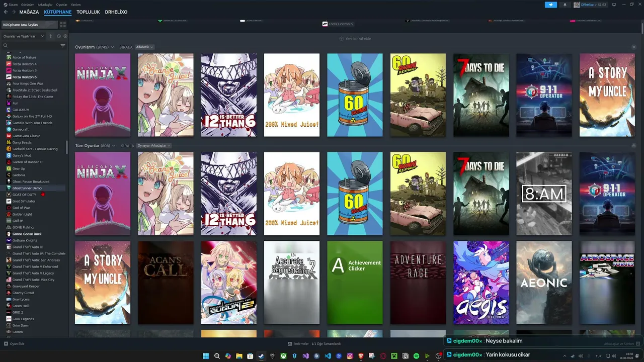Open the Alfabetik sort dropdown
The height and width of the screenshot is (362, 644).
click(144, 47)
